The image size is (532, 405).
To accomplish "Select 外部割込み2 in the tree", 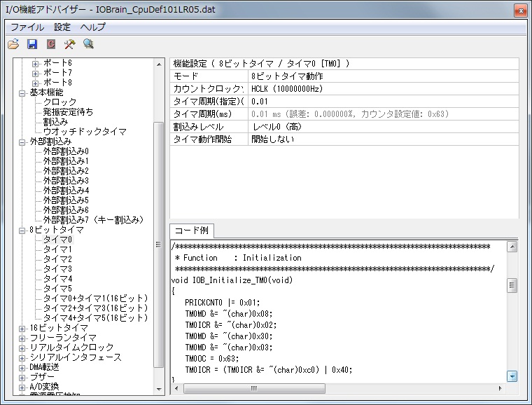I will tap(66, 171).
